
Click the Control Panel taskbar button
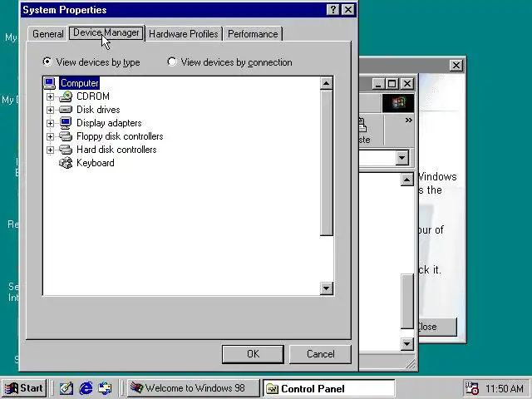pyautogui.click(x=329, y=388)
